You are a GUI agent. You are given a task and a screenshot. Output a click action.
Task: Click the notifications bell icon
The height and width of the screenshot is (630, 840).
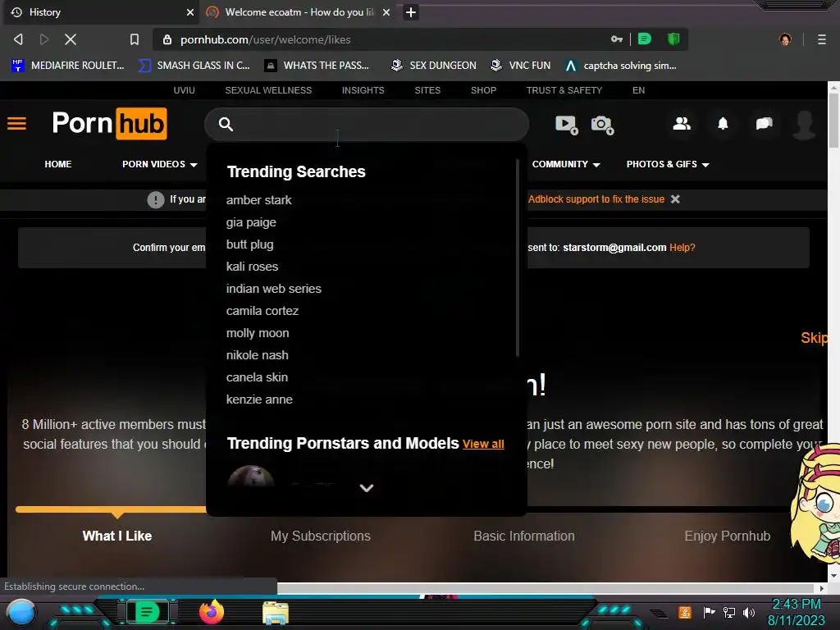pyautogui.click(x=723, y=124)
